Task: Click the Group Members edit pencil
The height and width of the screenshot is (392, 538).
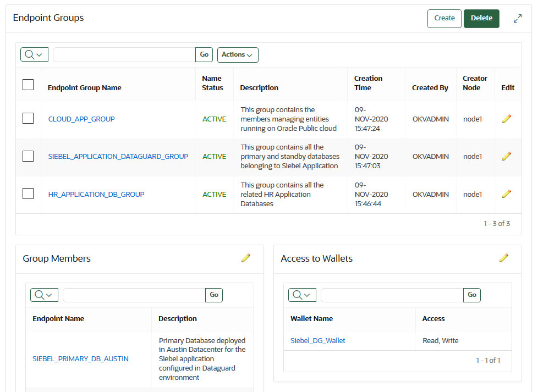Action: coord(246,258)
